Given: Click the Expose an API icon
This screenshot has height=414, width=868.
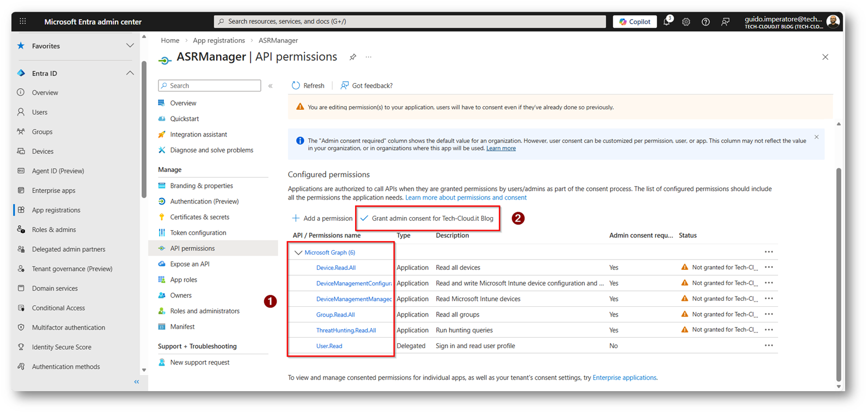Looking at the screenshot, I should (162, 264).
